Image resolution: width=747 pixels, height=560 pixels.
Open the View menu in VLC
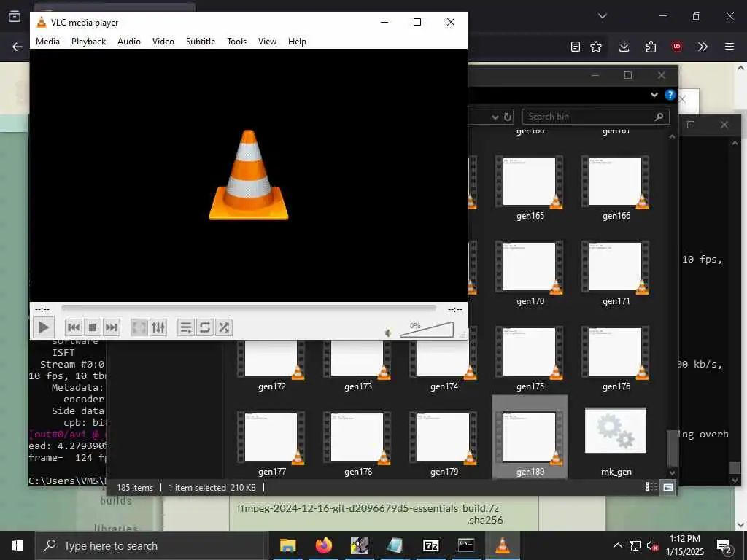267,42
